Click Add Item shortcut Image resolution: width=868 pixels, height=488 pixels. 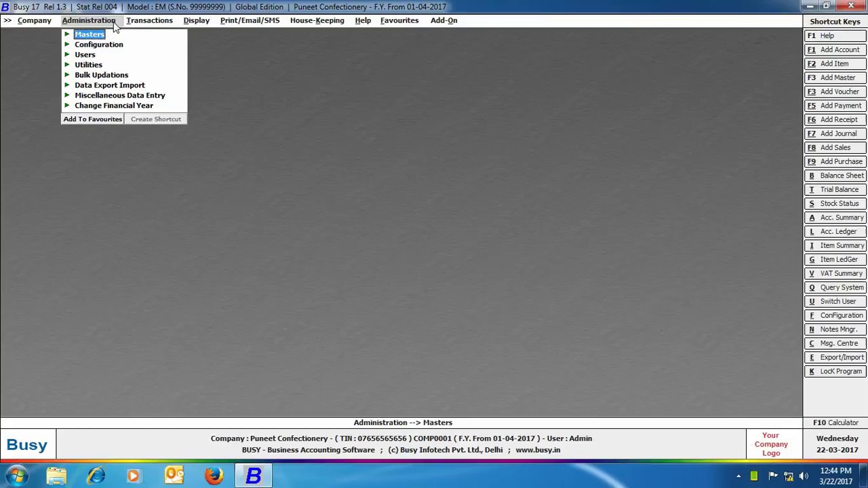[835, 64]
